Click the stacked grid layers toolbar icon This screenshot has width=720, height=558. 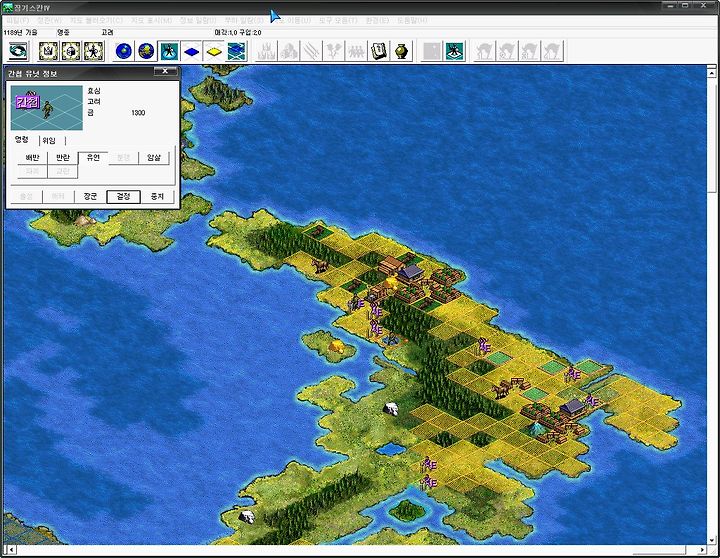(236, 51)
